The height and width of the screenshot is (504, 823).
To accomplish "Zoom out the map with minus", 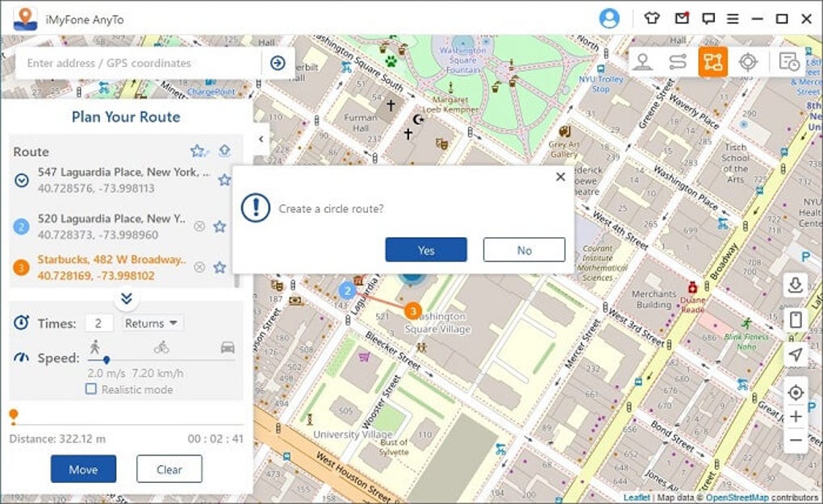I will pos(796,440).
